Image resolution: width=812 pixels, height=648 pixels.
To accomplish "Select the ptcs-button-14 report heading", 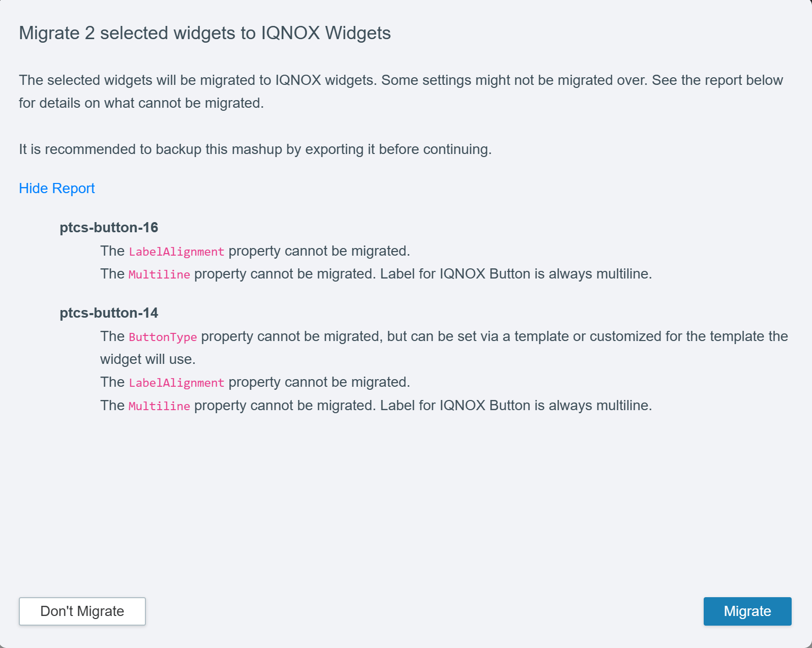I will 109,313.
